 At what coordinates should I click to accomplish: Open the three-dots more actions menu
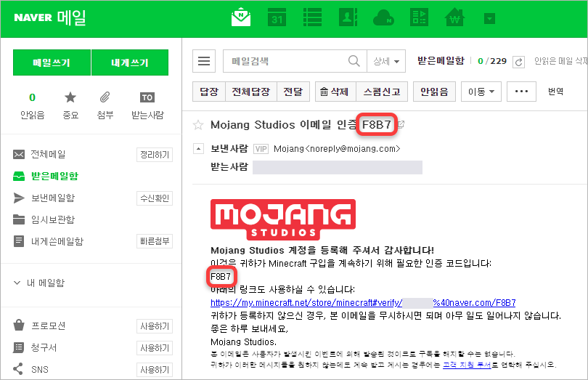pyautogui.click(x=522, y=92)
